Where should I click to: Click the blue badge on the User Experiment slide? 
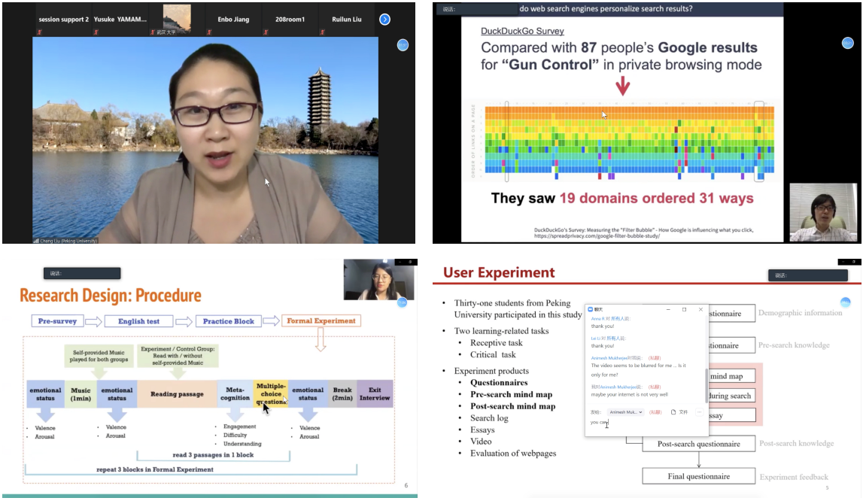(x=846, y=302)
